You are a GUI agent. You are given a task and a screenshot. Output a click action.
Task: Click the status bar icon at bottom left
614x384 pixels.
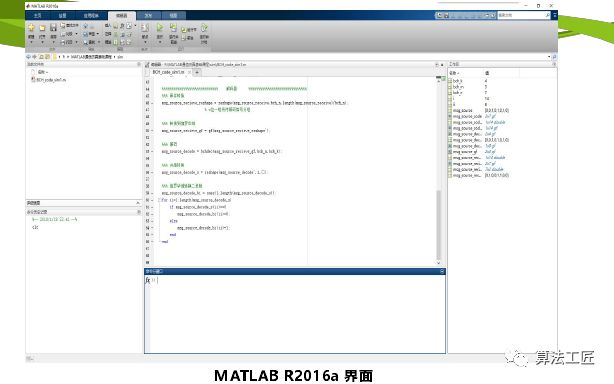coord(30,358)
